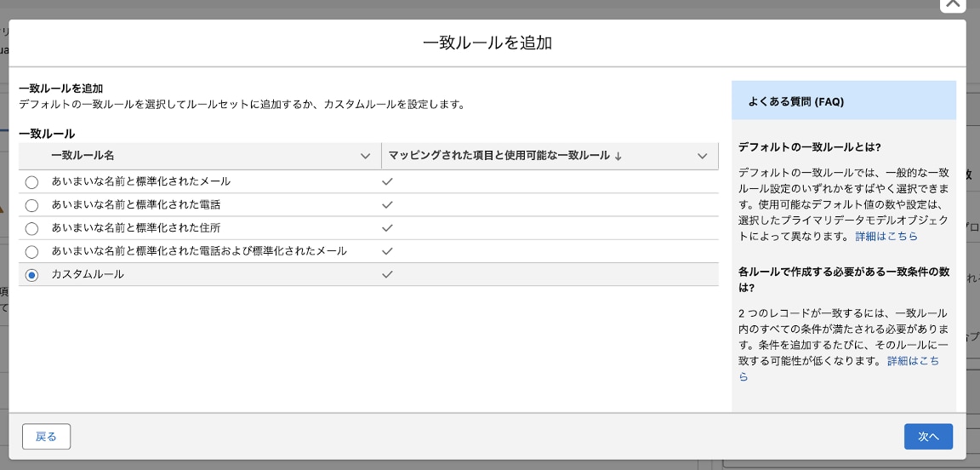Click the checkmark icon in the 標準化されたメール row

click(x=387, y=182)
